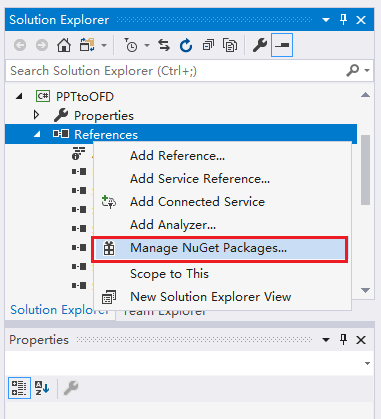
Task: Click the Analyzers icon under References
Action: [x=79, y=153]
